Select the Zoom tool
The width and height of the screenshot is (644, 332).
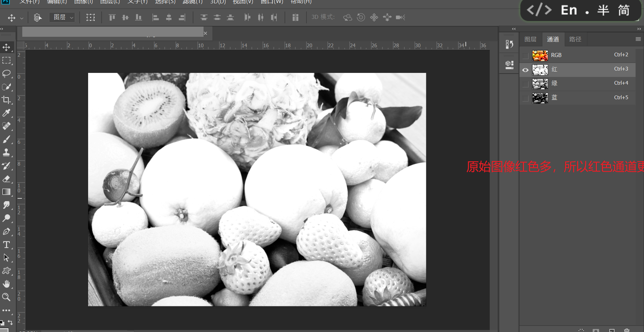point(6,297)
